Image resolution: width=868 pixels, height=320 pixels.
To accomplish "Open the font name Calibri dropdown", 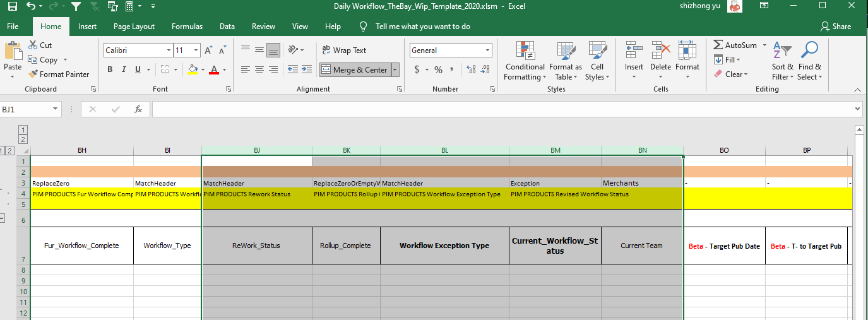I will coord(169,50).
